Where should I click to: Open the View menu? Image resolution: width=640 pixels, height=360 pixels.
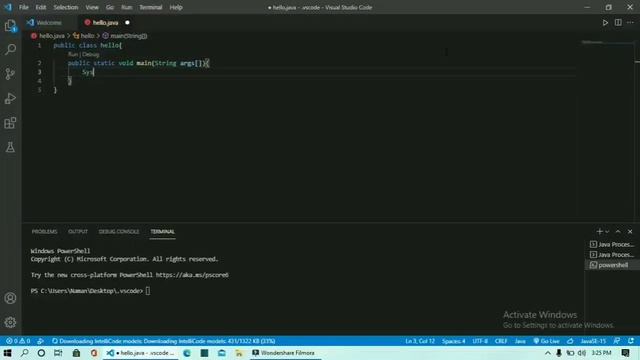[x=92, y=7]
